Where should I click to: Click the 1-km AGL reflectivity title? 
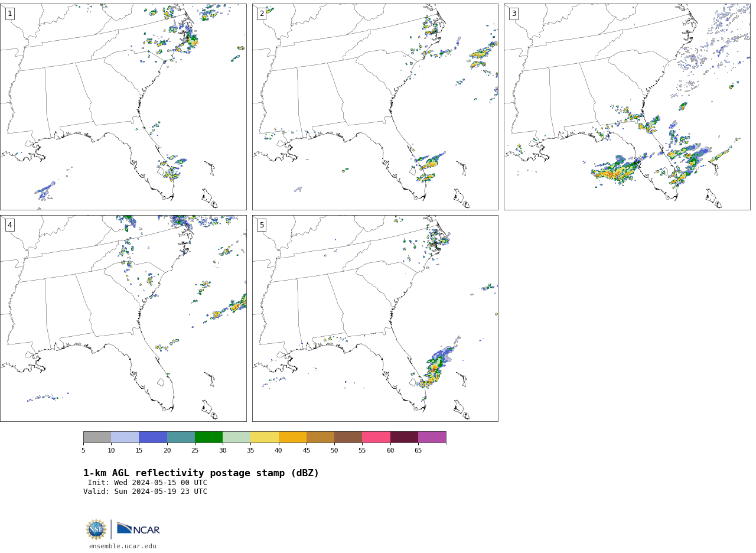pyautogui.click(x=201, y=473)
